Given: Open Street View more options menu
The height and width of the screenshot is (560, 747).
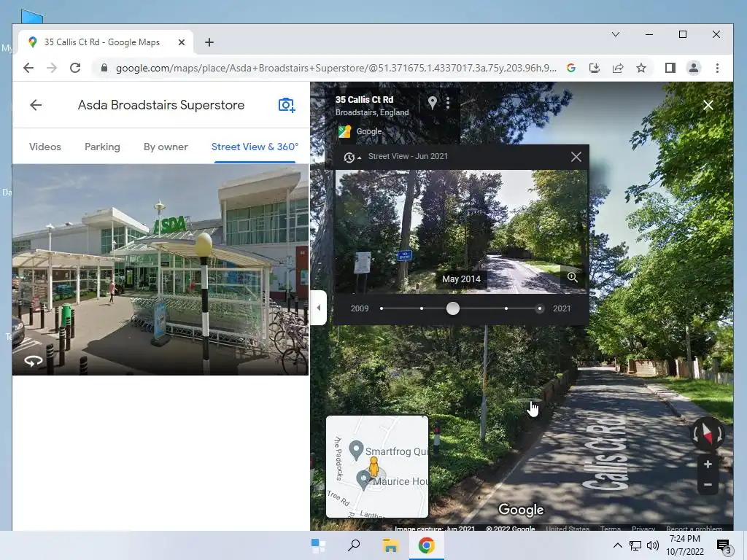Looking at the screenshot, I should click(448, 103).
